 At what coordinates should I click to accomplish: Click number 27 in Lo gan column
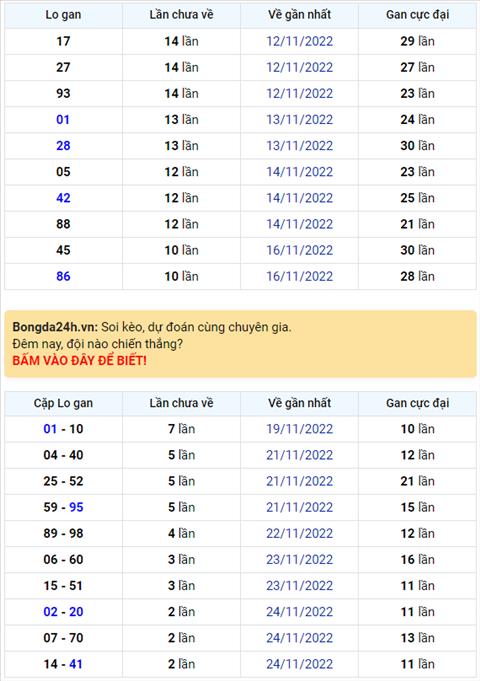63,67
